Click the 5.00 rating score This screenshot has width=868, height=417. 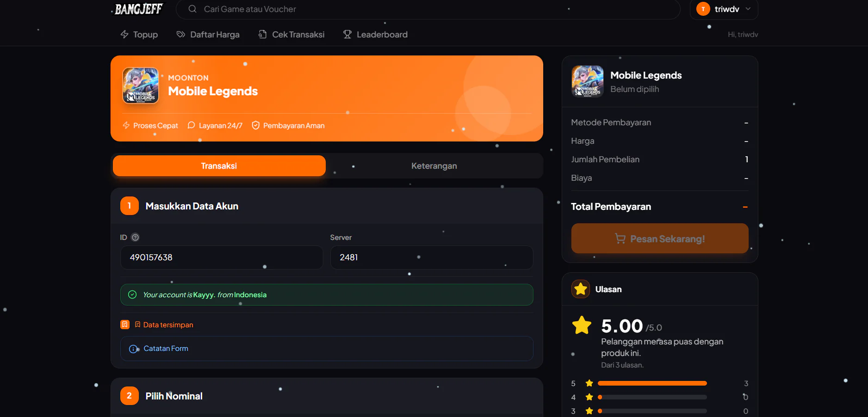(622, 326)
